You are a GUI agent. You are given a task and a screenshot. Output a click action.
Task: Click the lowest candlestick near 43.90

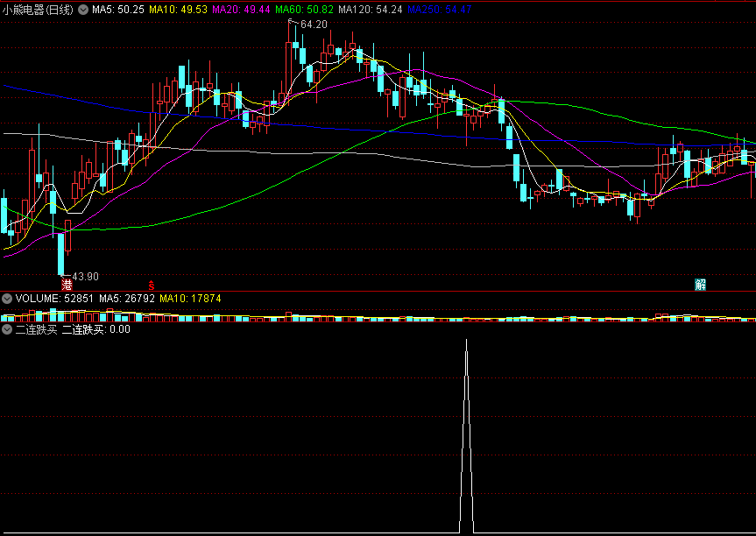[x=60, y=253]
